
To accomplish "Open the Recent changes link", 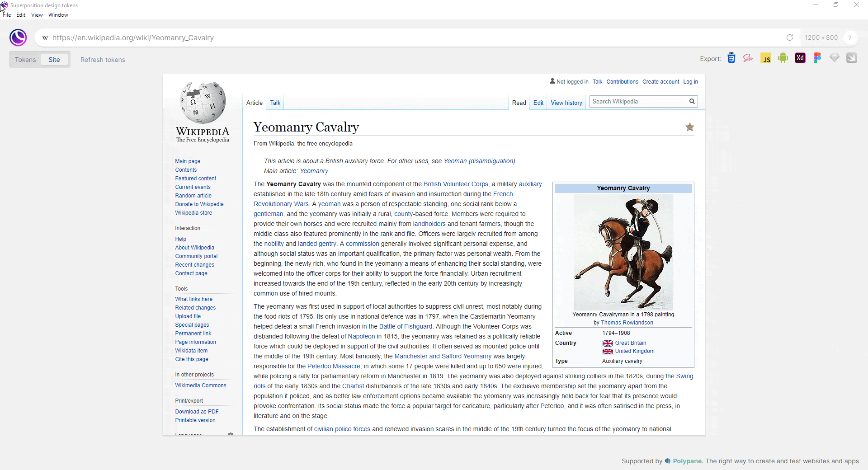I will pyautogui.click(x=195, y=265).
